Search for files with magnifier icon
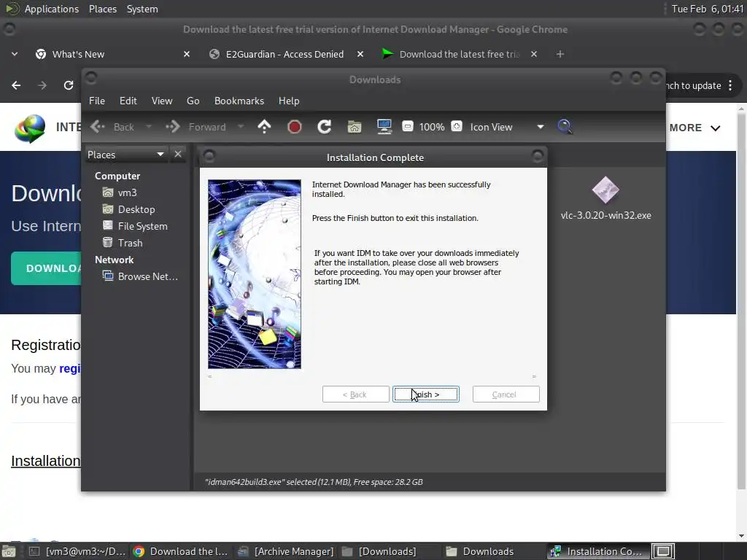 pos(565,127)
